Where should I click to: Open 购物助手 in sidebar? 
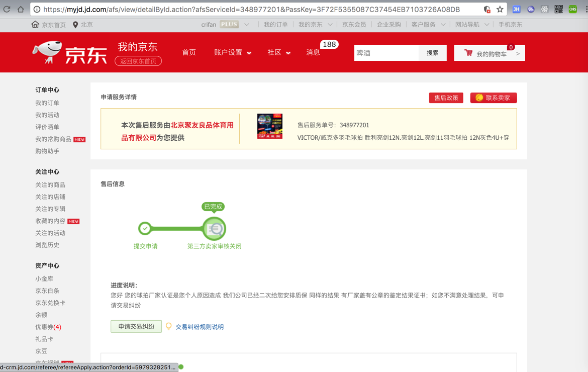47,151
